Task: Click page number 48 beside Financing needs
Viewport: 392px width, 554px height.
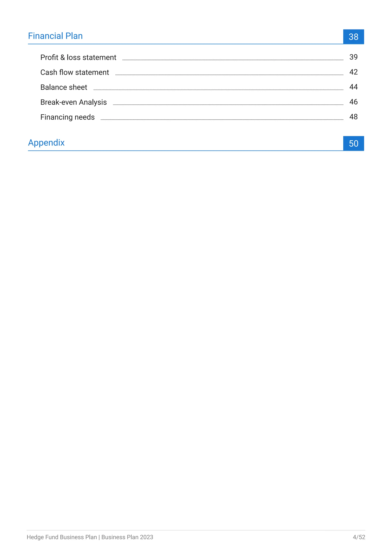Action: pos(353,117)
